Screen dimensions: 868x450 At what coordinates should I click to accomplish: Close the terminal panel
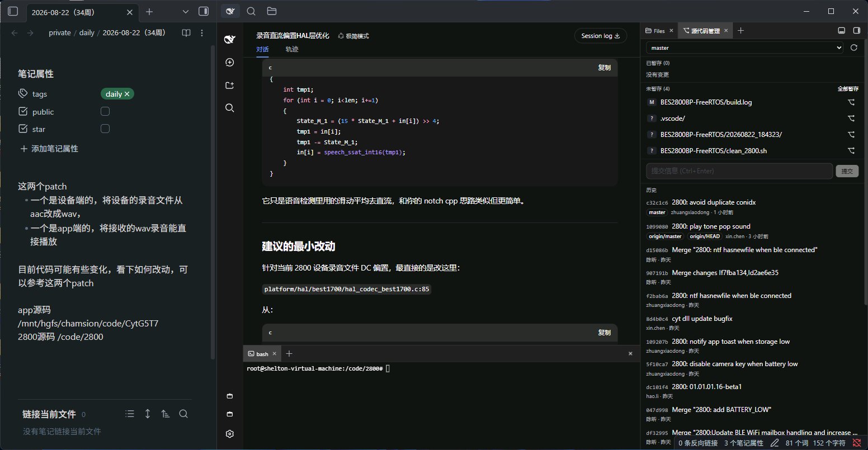pos(630,354)
